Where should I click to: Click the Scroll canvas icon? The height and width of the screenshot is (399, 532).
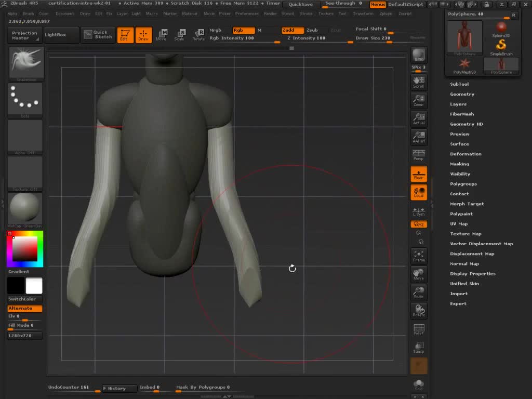tap(419, 83)
